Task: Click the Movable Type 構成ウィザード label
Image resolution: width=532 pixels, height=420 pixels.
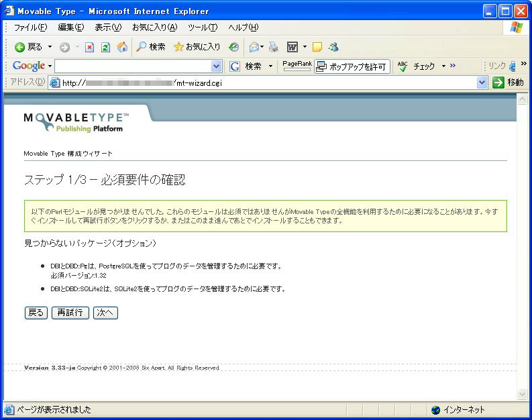Action: [x=68, y=154]
